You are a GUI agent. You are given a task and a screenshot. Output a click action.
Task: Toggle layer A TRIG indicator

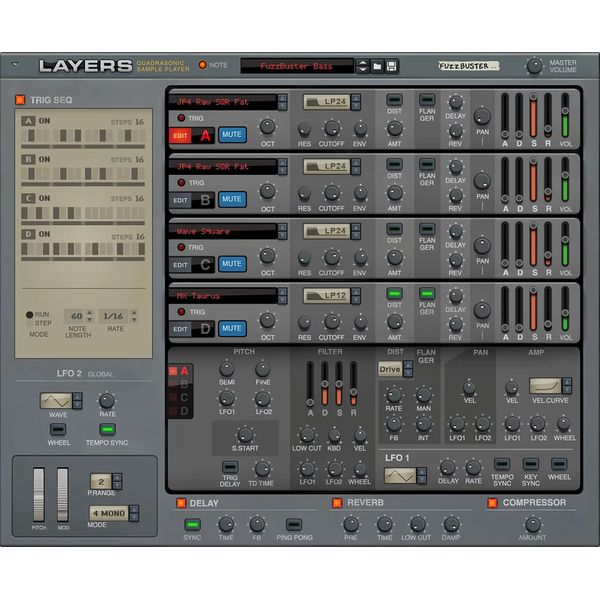point(181,118)
